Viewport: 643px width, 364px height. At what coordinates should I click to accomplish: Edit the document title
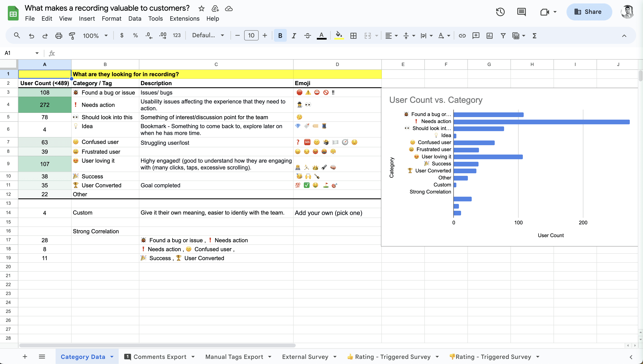(107, 8)
